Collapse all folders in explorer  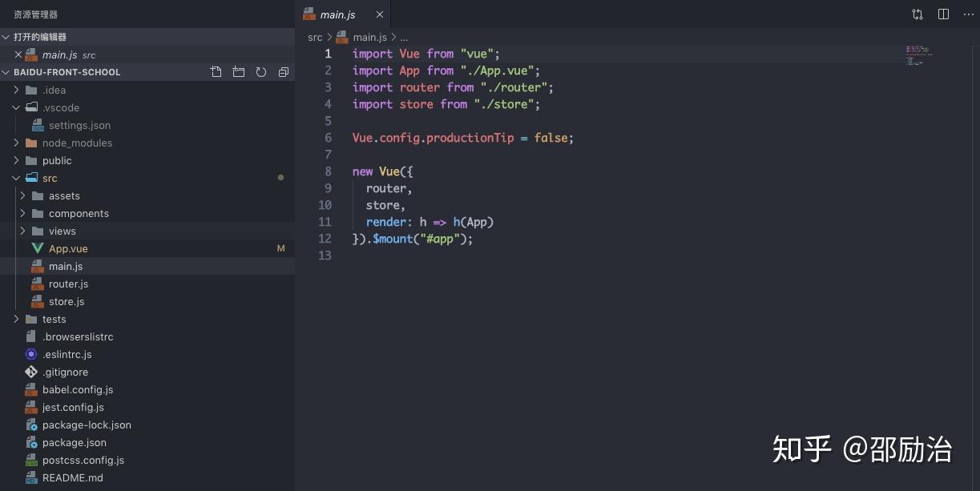tap(284, 72)
